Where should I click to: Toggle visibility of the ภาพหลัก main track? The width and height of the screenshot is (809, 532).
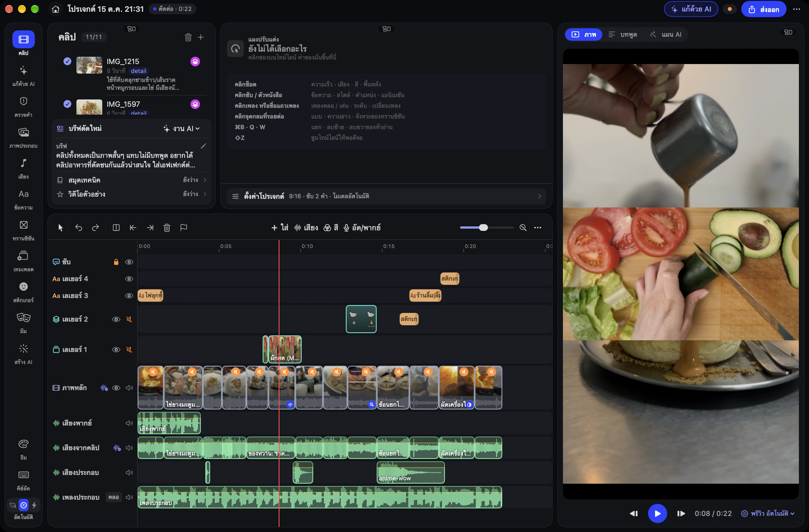116,388
